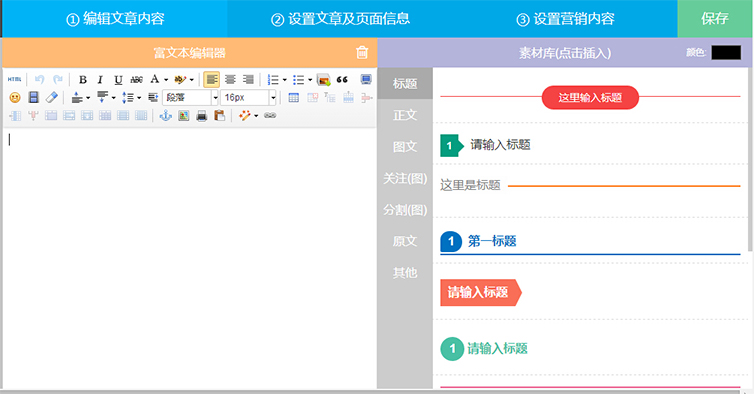
Task: Toggle fullscreen editor mode
Action: (366, 79)
